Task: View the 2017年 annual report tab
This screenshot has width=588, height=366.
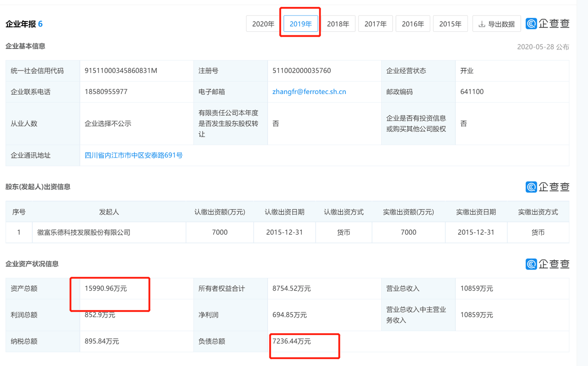Action: click(375, 24)
